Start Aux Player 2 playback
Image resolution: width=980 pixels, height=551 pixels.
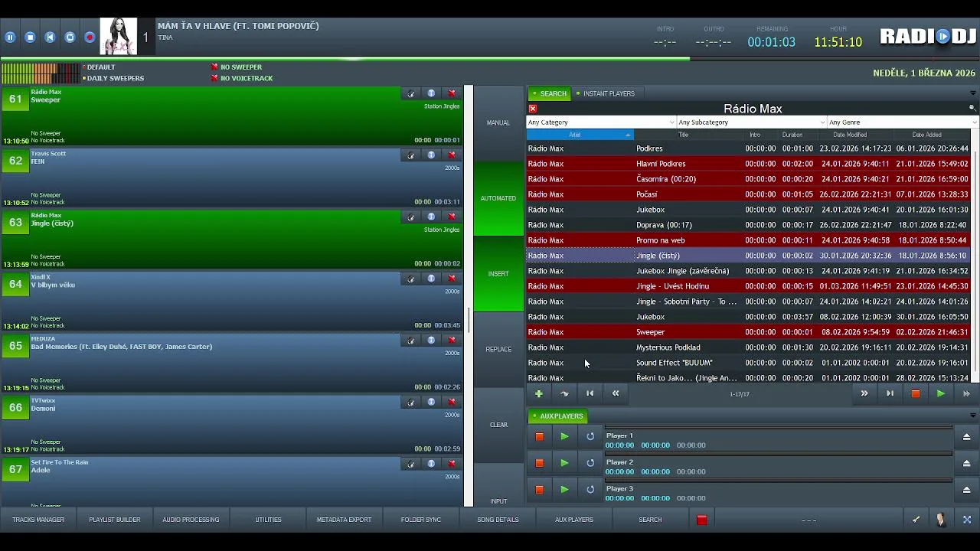click(x=564, y=463)
